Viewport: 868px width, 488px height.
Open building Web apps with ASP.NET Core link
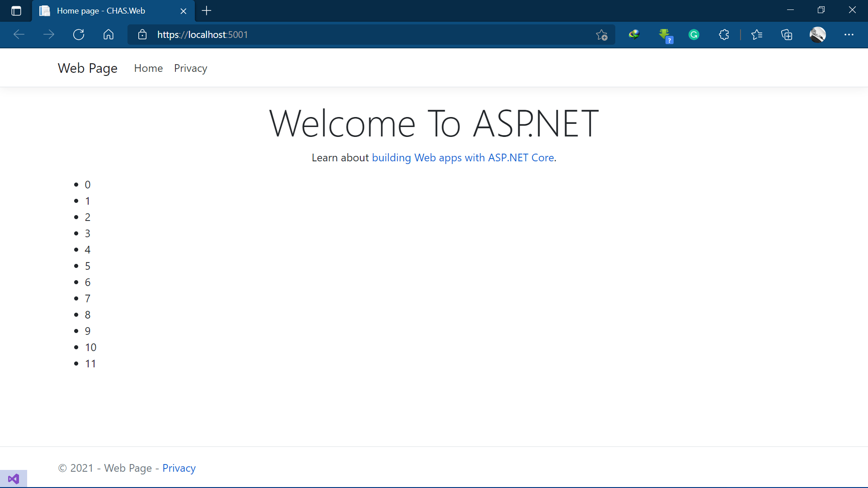[462, 158]
